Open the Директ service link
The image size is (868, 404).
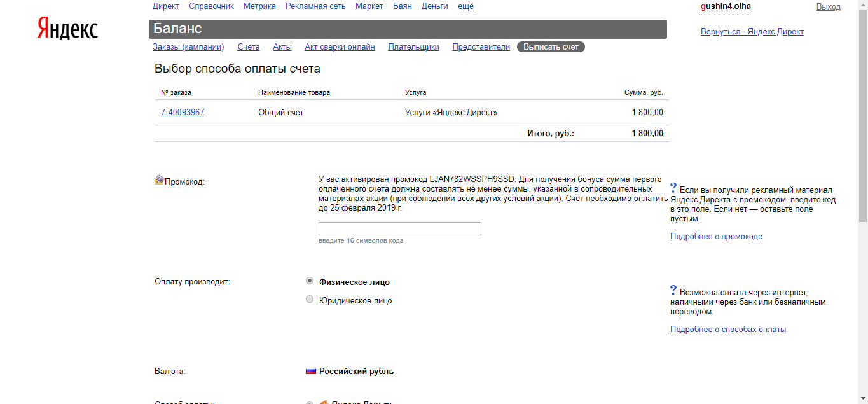click(x=166, y=6)
